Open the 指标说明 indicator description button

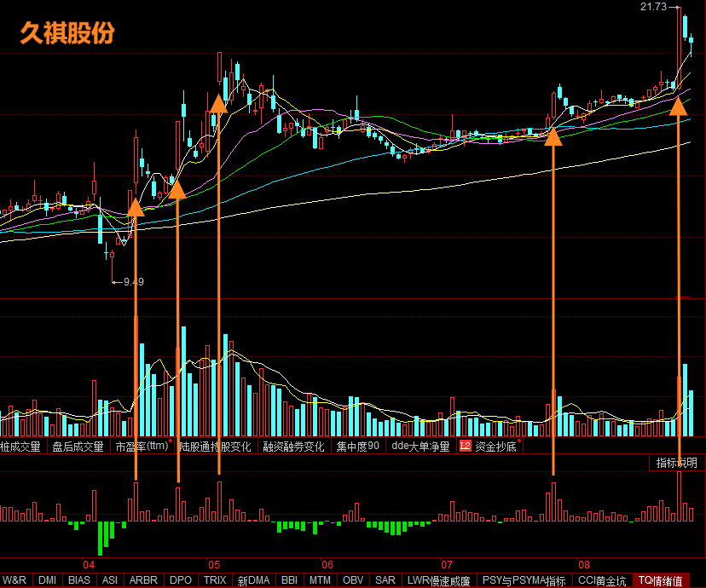coord(677,463)
